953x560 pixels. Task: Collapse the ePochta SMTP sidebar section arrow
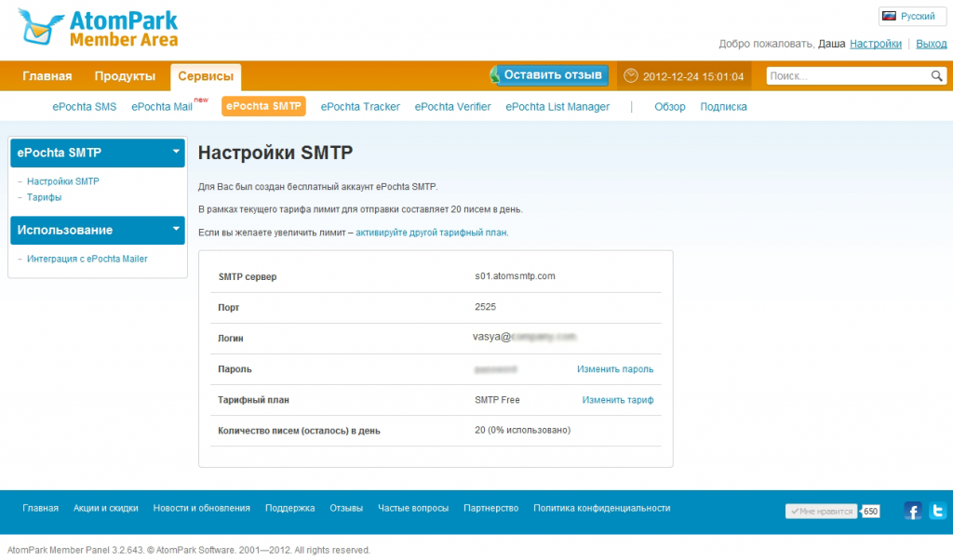(176, 152)
